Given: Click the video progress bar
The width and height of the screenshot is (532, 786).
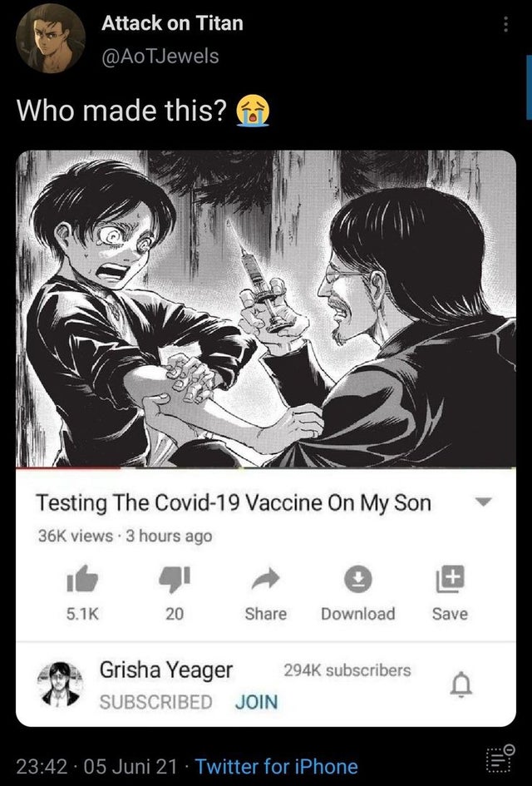Looking at the screenshot, I should 266,468.
